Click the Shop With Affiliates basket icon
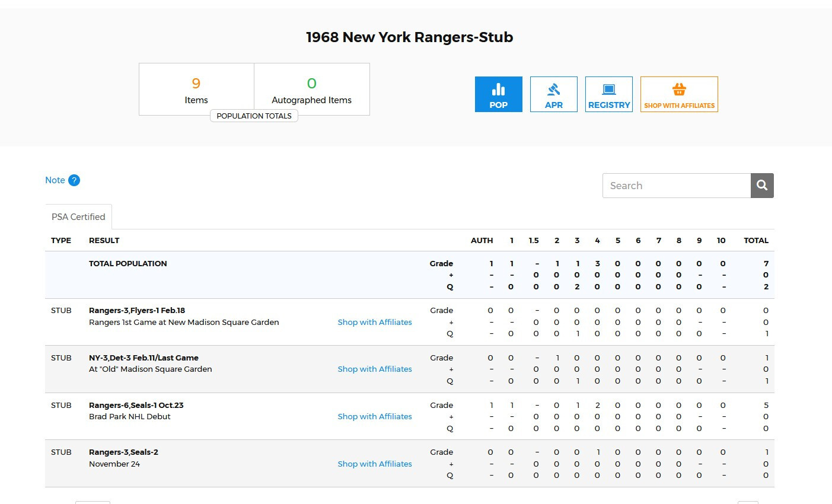Image resolution: width=832 pixels, height=504 pixels. click(x=679, y=90)
